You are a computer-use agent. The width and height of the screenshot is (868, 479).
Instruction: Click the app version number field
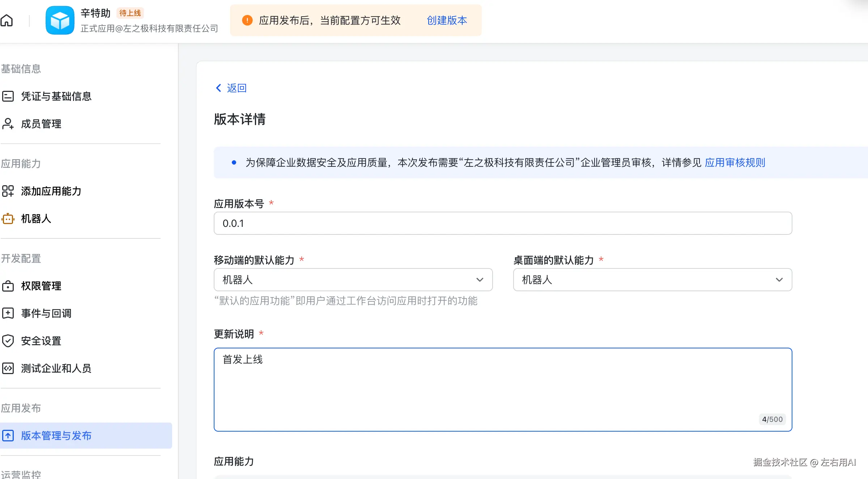tap(503, 223)
